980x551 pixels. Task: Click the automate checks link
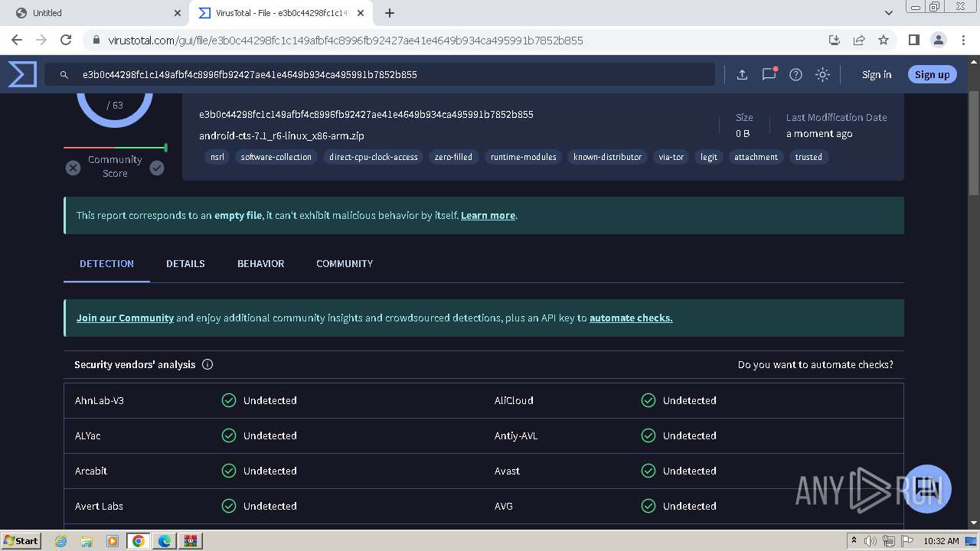[x=631, y=318]
